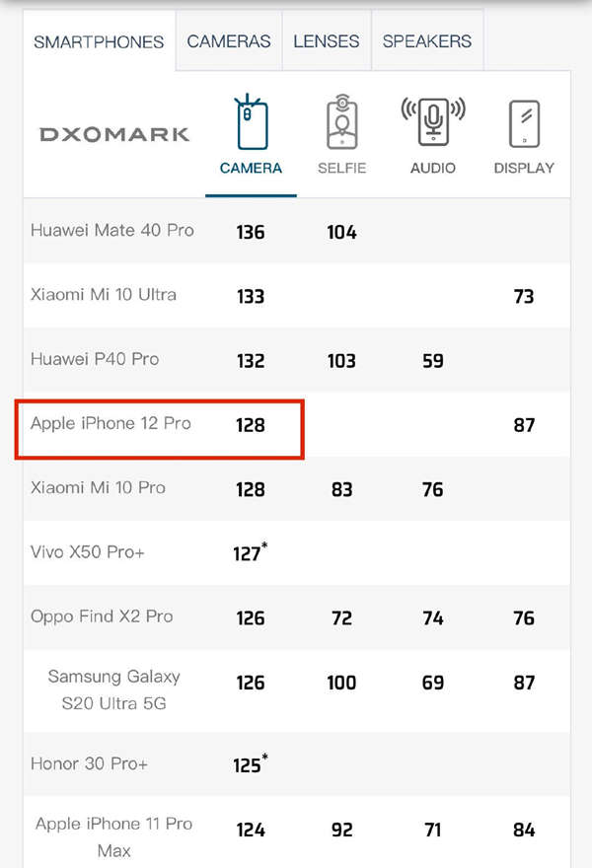The width and height of the screenshot is (592, 868).
Task: Click the DXOMARK logo
Action: click(x=114, y=134)
